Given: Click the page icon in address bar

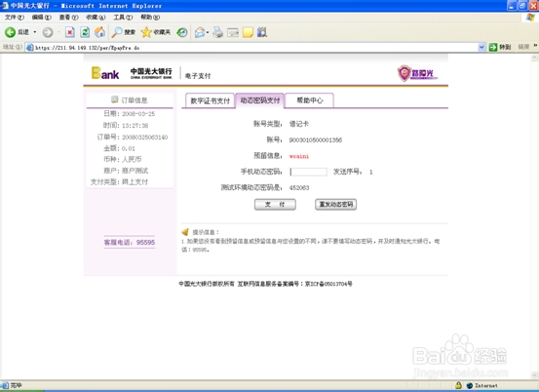Looking at the screenshot, I should (x=30, y=48).
